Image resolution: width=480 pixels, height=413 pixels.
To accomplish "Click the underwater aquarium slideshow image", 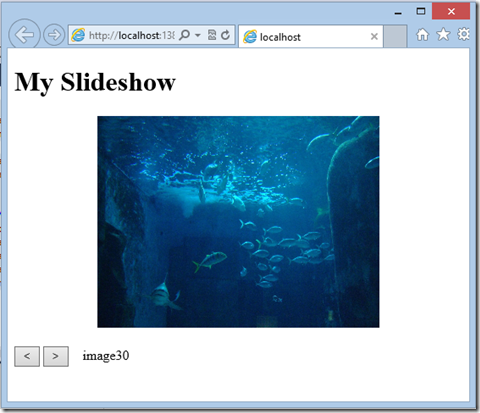I will [238, 222].
